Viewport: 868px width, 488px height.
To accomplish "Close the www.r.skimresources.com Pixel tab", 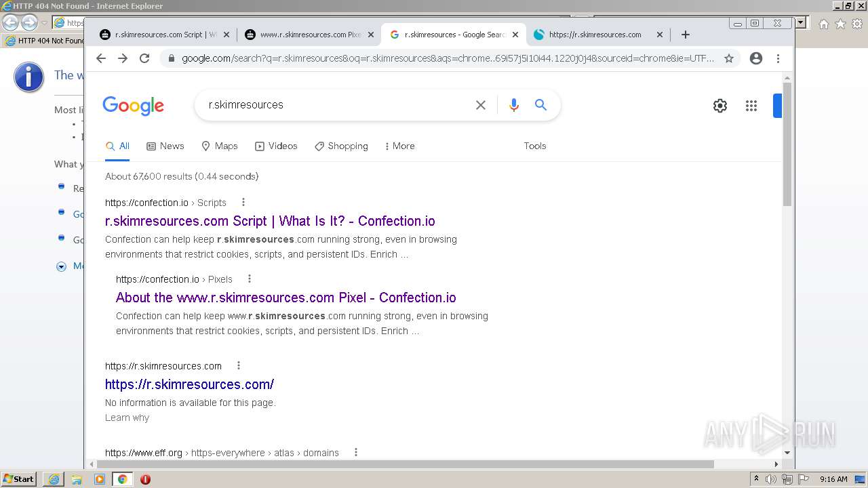I will click(371, 35).
